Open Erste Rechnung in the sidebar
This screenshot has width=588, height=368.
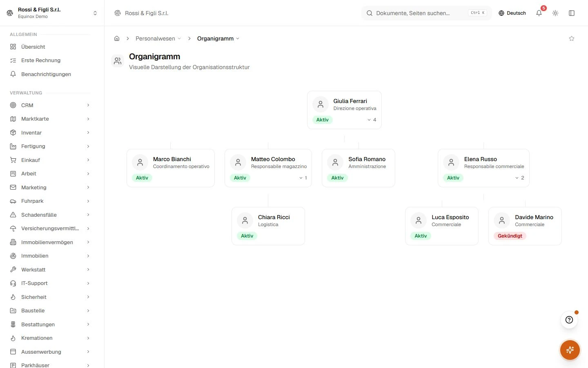(50, 61)
